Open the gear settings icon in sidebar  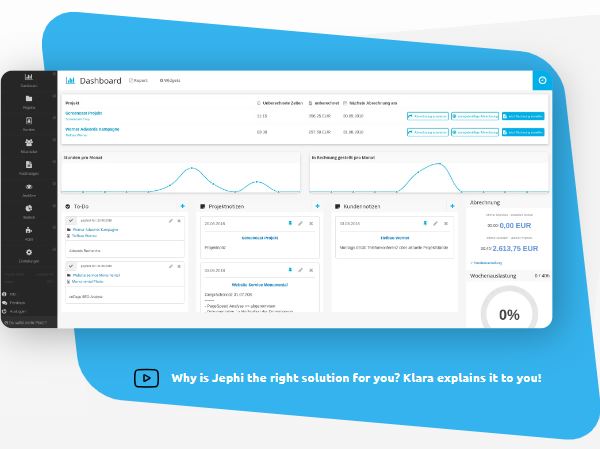[29, 252]
